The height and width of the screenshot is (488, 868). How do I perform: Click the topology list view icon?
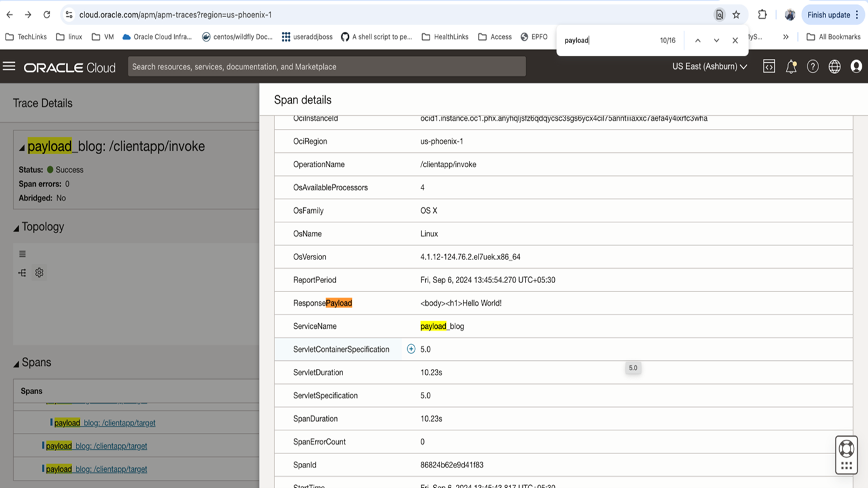click(23, 254)
